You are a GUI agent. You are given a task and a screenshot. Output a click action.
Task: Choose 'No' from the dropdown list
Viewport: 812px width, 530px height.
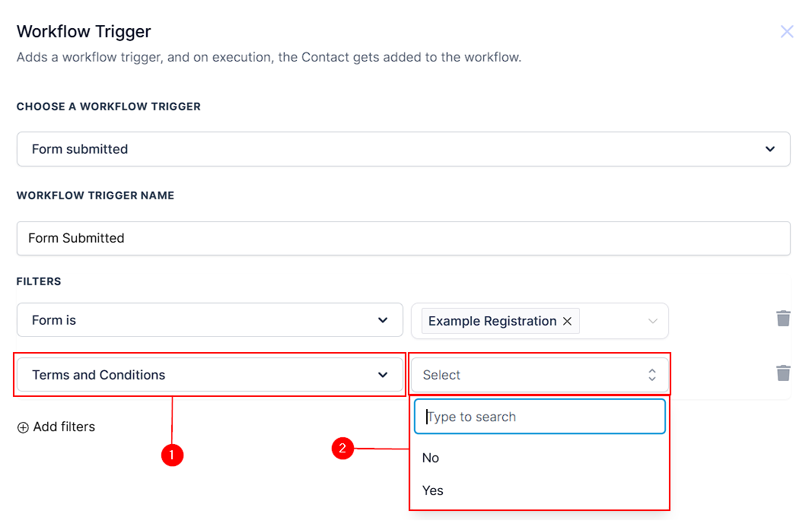431,458
